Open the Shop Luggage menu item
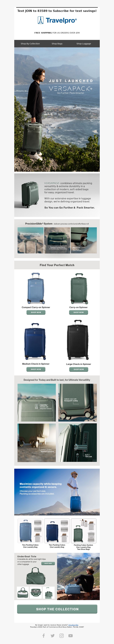This screenshot has height=644, width=114. pyautogui.click(x=84, y=43)
